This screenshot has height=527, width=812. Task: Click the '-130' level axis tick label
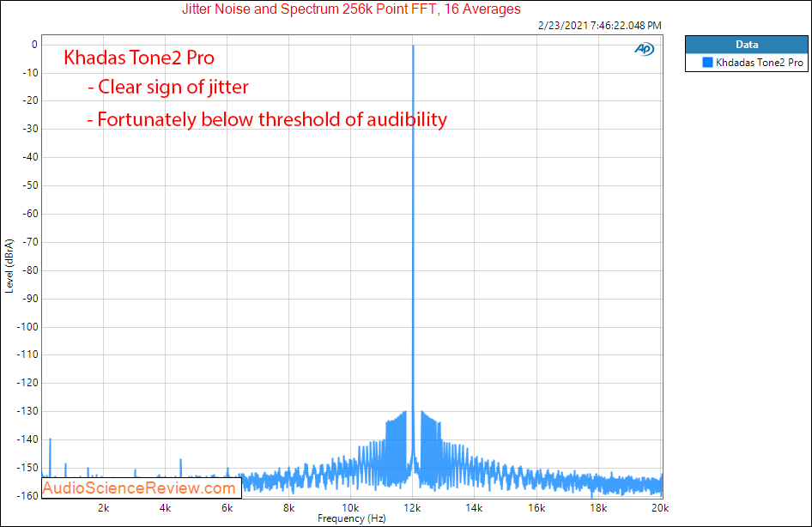(x=28, y=411)
